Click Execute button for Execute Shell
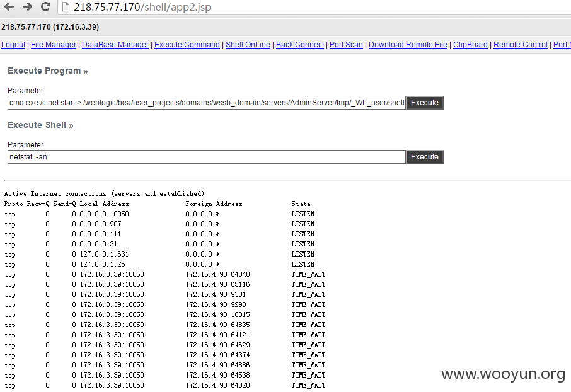The image size is (571, 392). pos(425,157)
